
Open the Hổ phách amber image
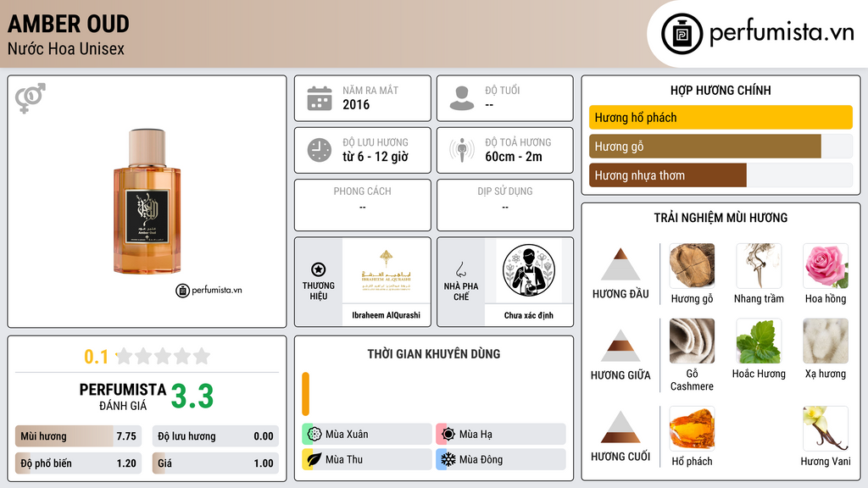point(692,429)
